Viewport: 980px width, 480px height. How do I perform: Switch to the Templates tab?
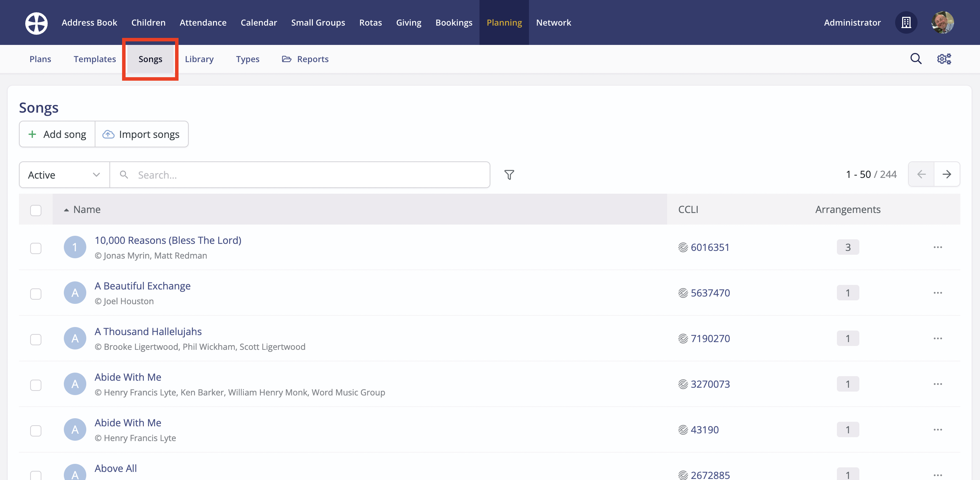click(94, 59)
